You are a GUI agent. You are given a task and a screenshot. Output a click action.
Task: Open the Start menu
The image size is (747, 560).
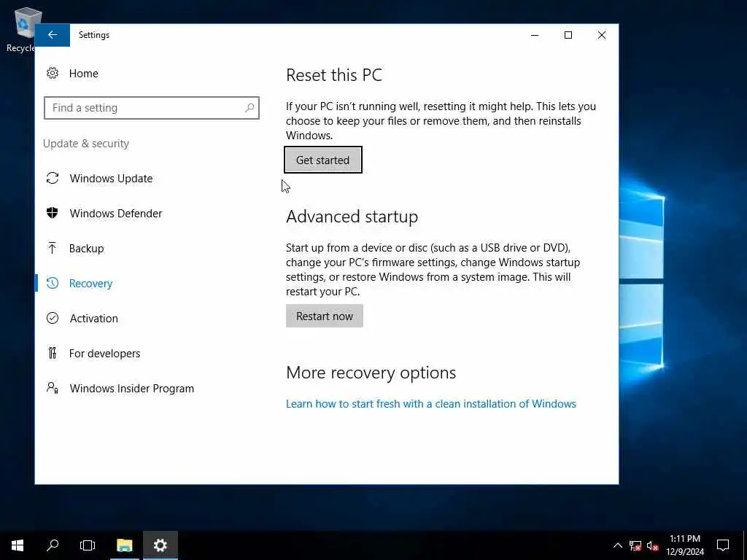18,545
